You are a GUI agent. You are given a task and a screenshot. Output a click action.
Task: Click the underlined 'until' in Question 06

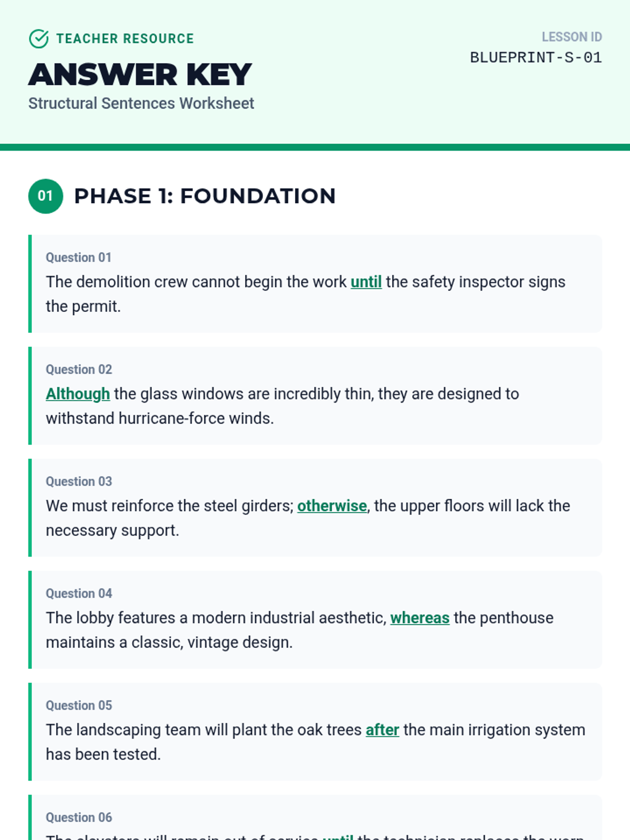coord(338,837)
